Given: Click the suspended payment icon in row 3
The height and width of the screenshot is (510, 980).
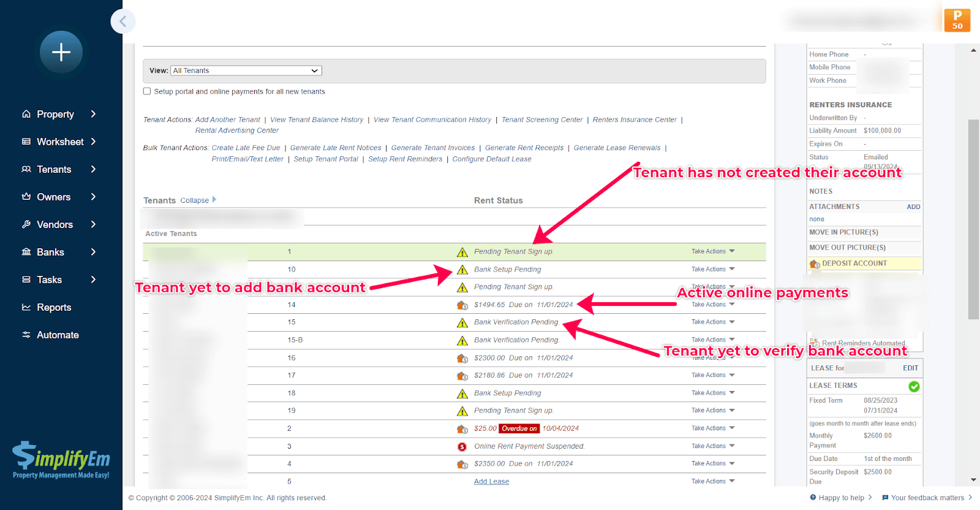Looking at the screenshot, I should pos(462,447).
